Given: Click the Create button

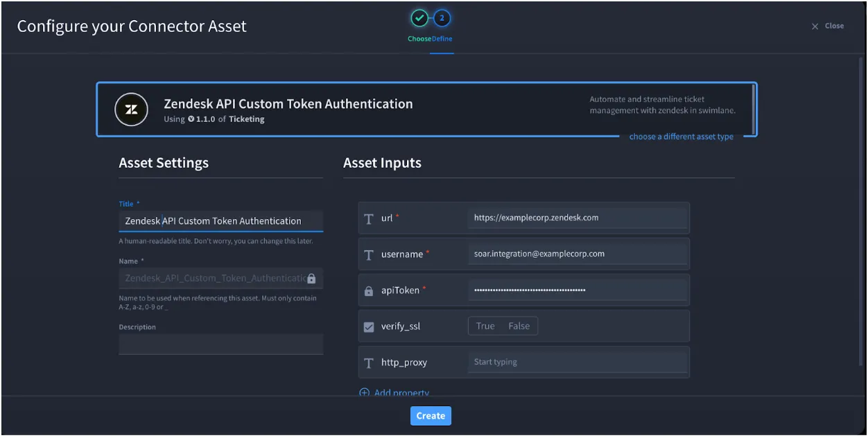Looking at the screenshot, I should point(431,416).
